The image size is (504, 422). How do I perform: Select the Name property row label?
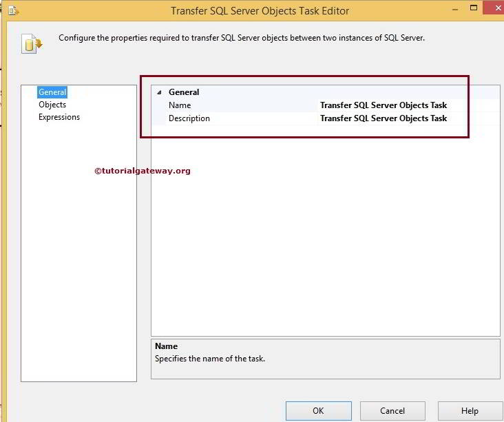tap(180, 105)
